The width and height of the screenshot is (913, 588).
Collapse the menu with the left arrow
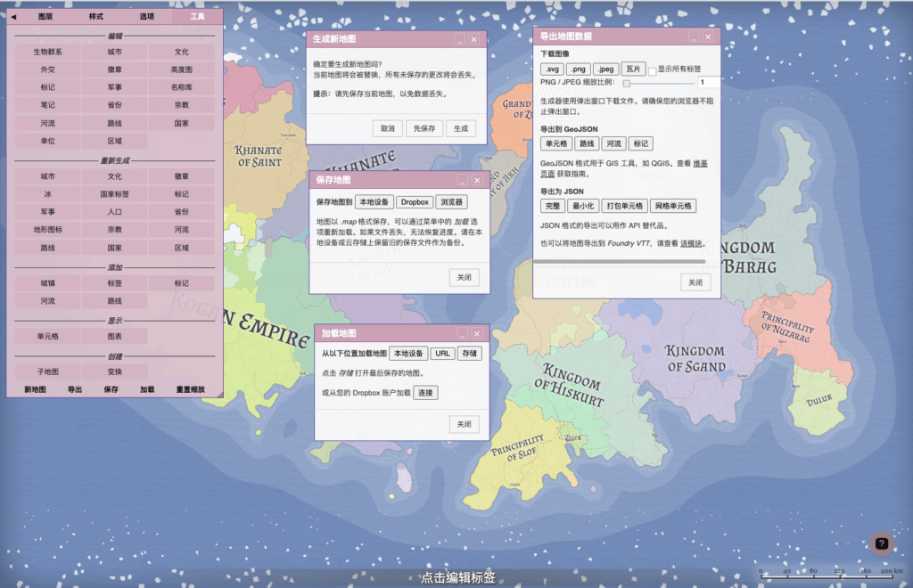(x=13, y=16)
